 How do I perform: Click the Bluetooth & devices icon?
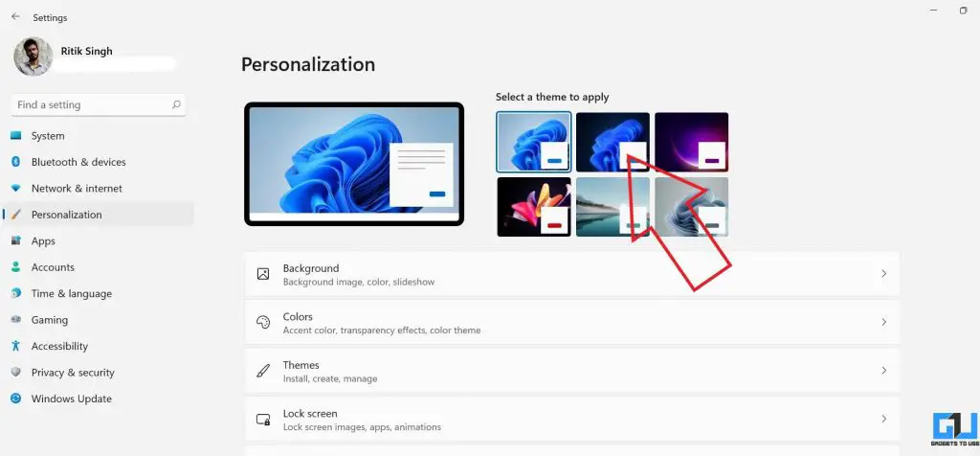[x=15, y=162]
